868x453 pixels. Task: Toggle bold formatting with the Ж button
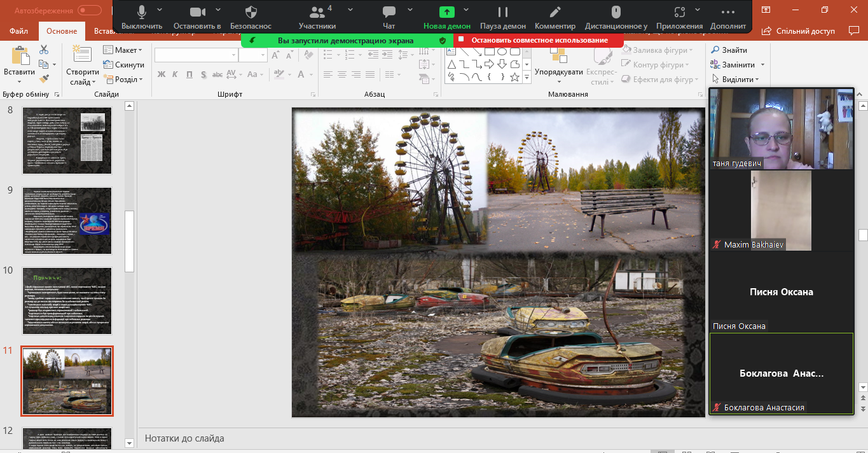pyautogui.click(x=161, y=74)
